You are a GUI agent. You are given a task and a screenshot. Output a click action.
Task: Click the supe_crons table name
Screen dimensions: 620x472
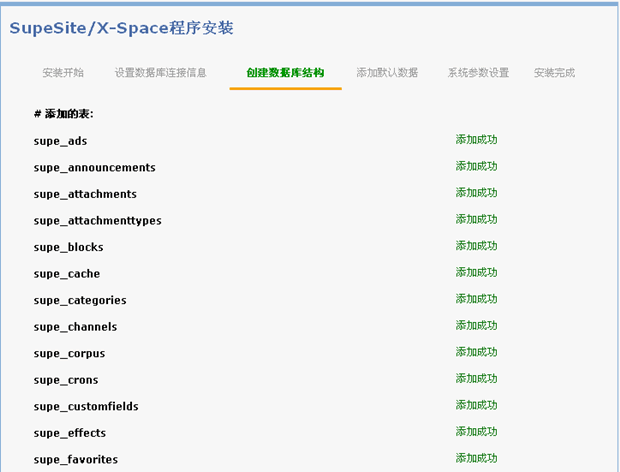[x=66, y=380]
